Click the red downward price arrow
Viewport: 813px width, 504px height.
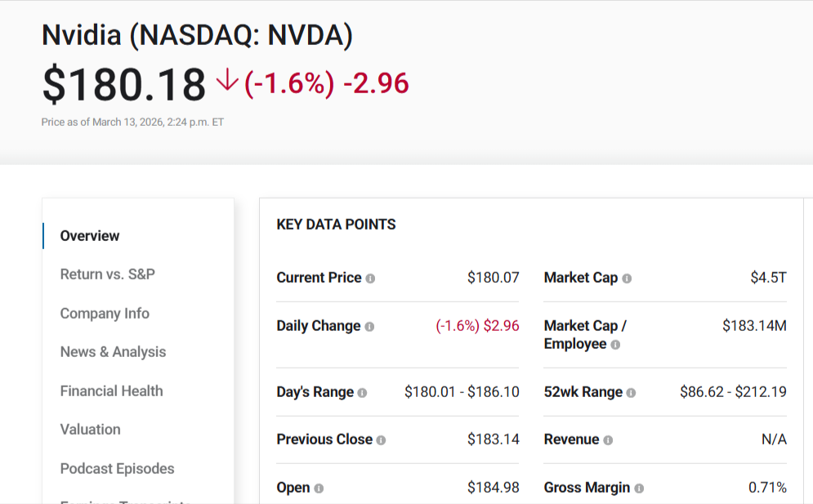coord(224,83)
